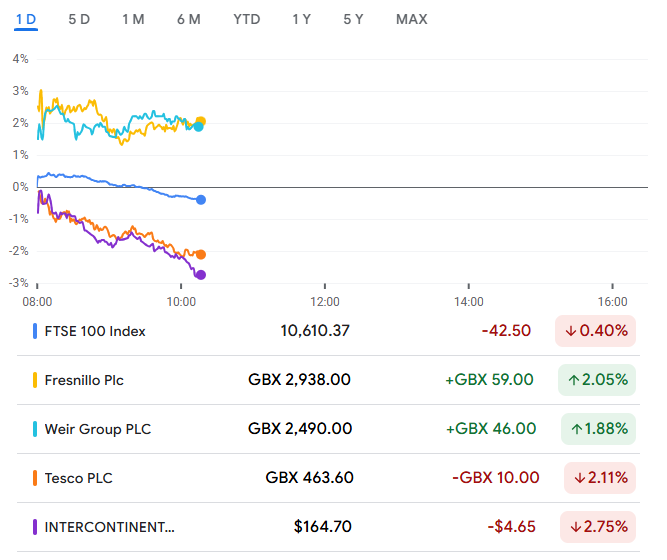This screenshot has height=560, width=667.
Task: Click the blue FTSE line endpoint dot
Action: tap(201, 200)
